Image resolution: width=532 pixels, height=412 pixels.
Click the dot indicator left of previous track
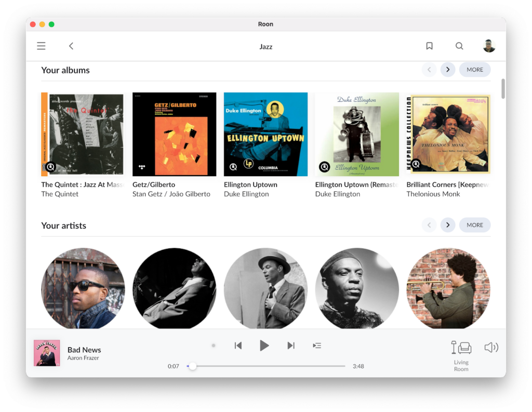click(214, 345)
